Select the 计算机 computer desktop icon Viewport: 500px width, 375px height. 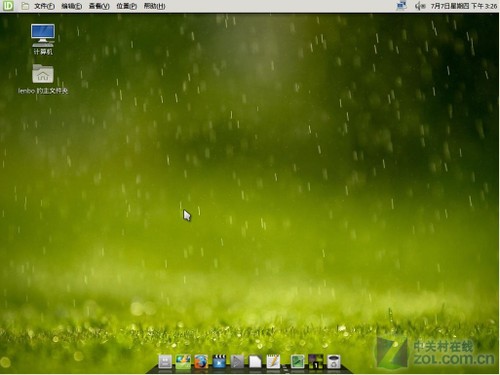pyautogui.click(x=43, y=39)
